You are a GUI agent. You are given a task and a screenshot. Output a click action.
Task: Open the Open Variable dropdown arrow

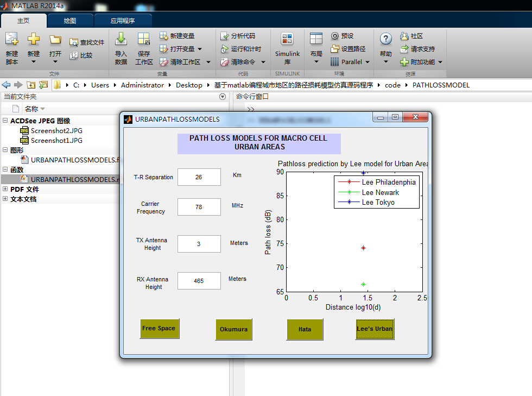(x=200, y=49)
